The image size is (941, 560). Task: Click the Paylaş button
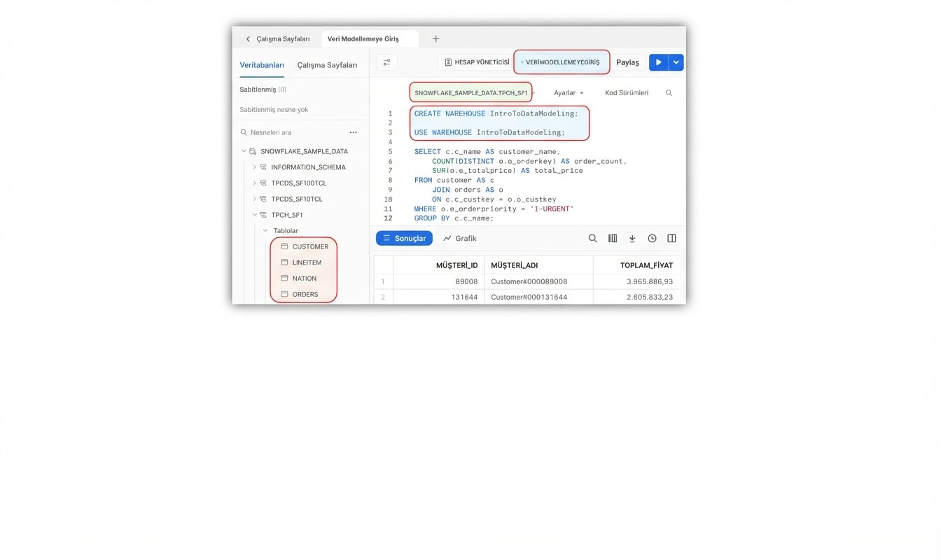coord(627,62)
